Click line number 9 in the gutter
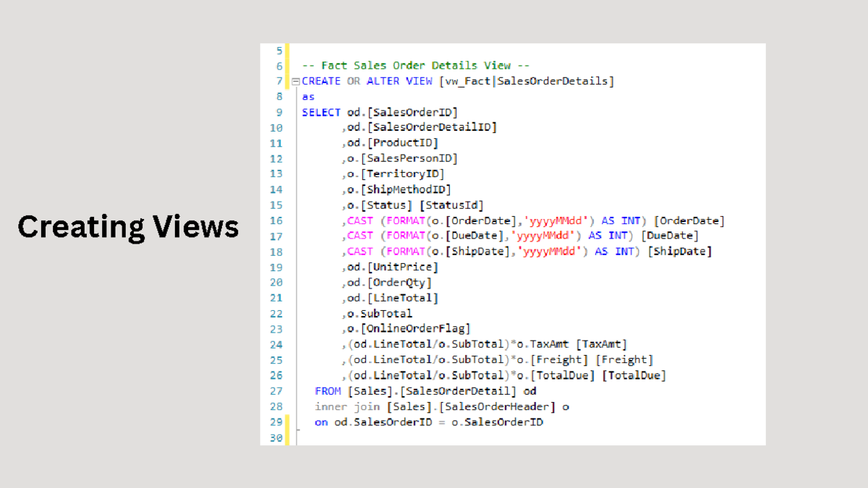 279,112
